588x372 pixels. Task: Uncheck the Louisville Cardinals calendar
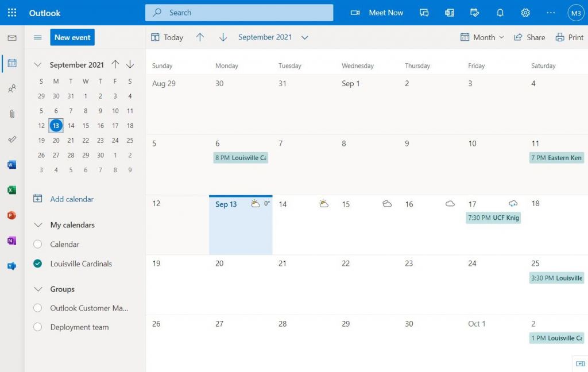[x=37, y=263]
